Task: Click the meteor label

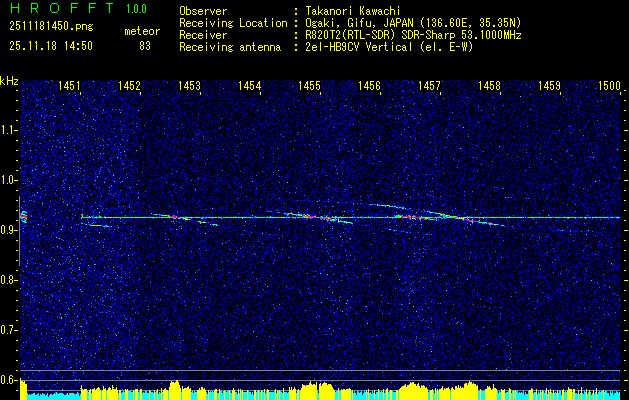Action: [x=142, y=31]
